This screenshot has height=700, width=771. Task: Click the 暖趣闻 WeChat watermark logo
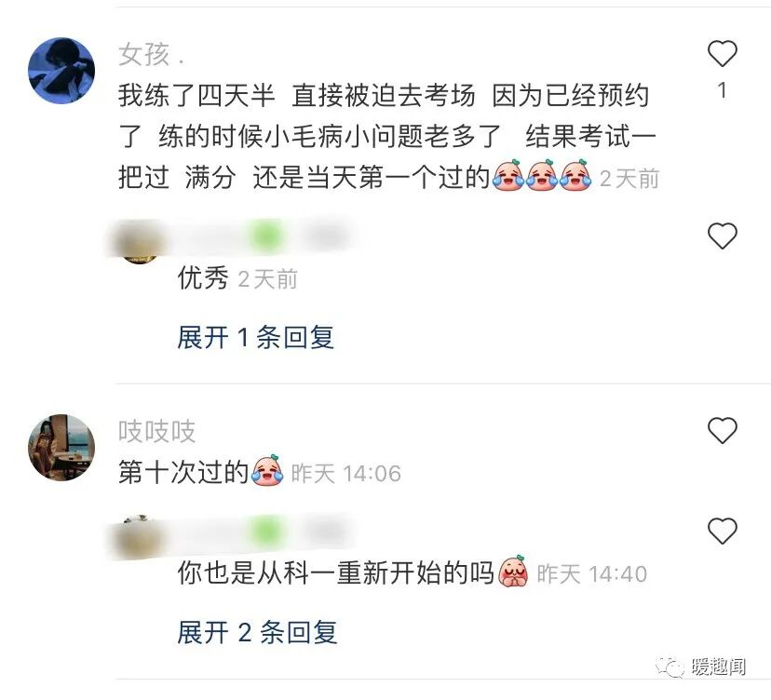click(700, 666)
